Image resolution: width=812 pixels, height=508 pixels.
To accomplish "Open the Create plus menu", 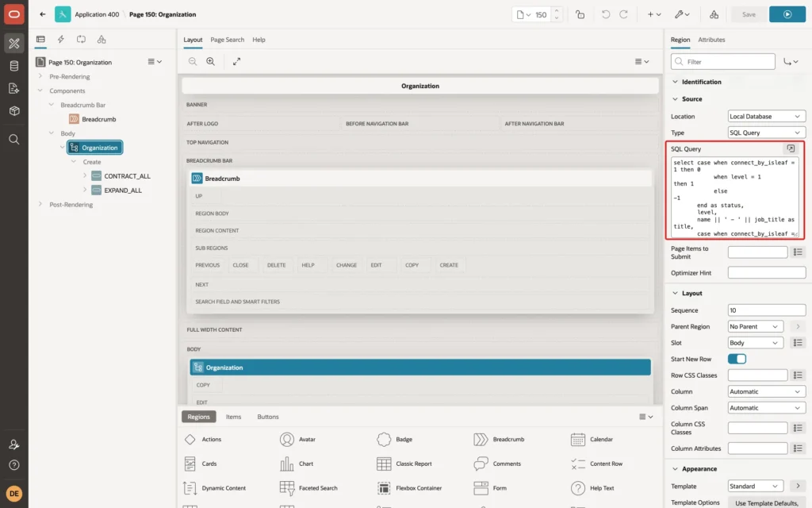I will 654,14.
